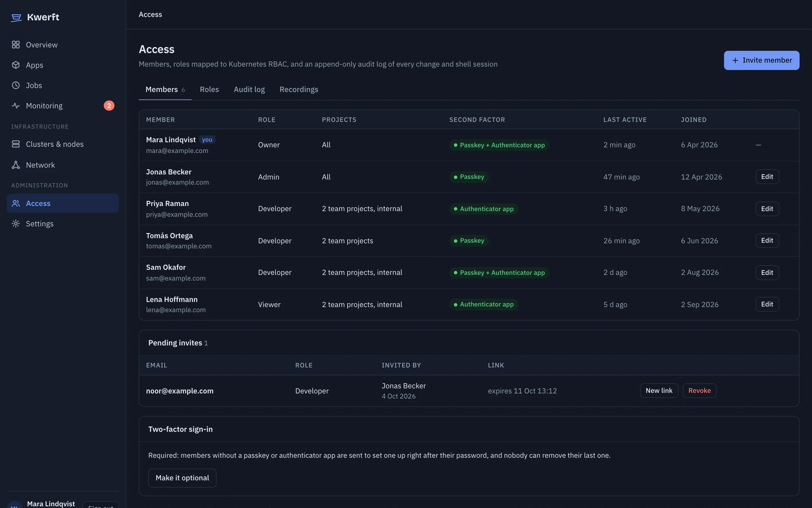Click Priya Raman's Authenticator app badge
The height and width of the screenshot is (508, 812).
(484, 209)
